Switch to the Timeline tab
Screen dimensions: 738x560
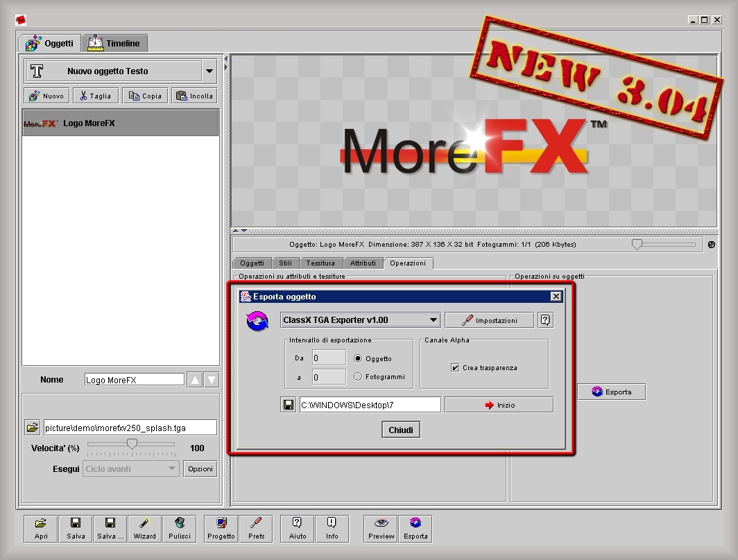[114, 43]
